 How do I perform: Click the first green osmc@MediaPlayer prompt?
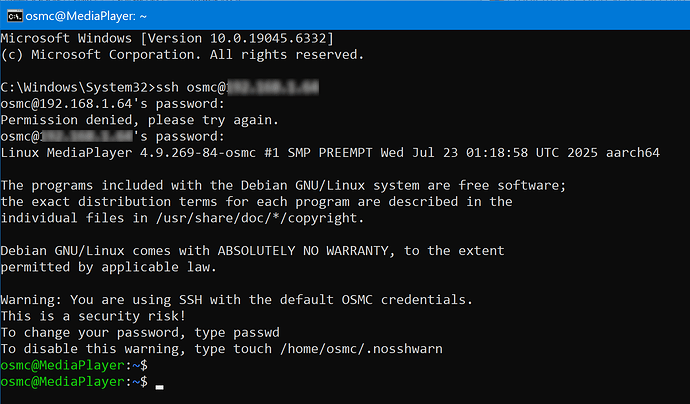point(70,365)
